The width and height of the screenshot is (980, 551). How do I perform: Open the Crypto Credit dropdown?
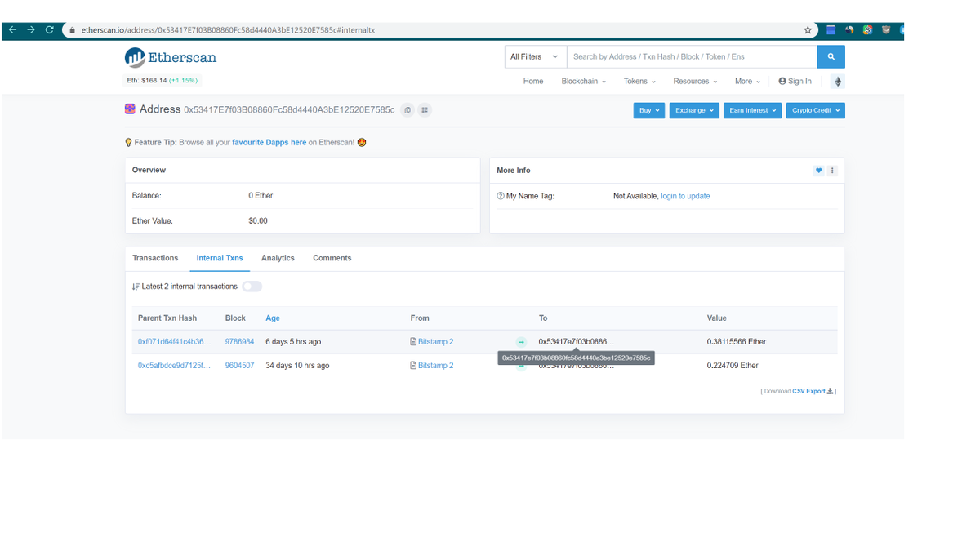pyautogui.click(x=816, y=110)
